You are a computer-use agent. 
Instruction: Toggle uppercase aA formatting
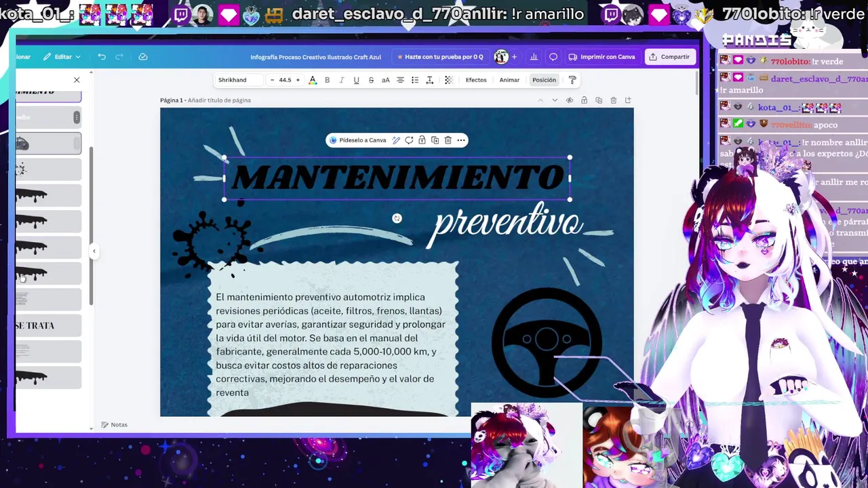pyautogui.click(x=385, y=80)
